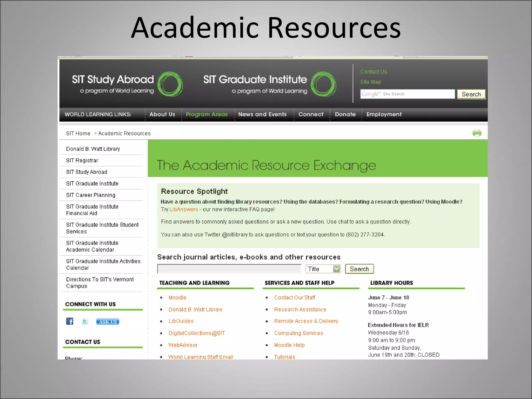Click the SIT Graduate Institute logo
This screenshot has height=399, width=532.
(x=269, y=84)
